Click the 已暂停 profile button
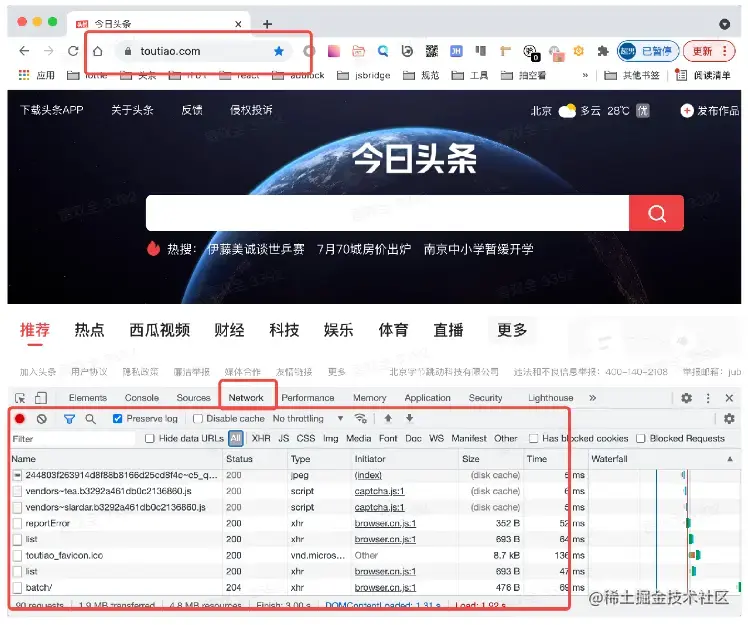The height and width of the screenshot is (625, 748). point(648,51)
